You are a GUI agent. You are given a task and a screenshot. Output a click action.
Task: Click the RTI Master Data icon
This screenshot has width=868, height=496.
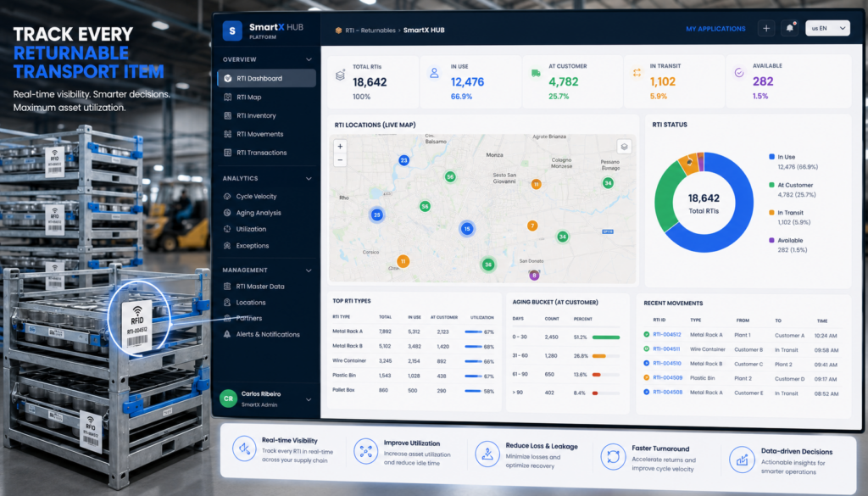227,287
